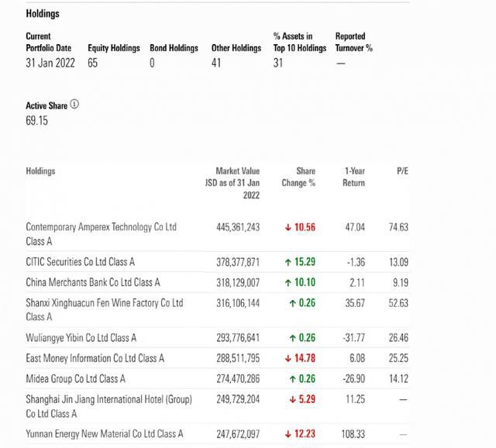The image size is (496, 448).
Task: Click red down arrow beside 14.78
Action: 288,358
